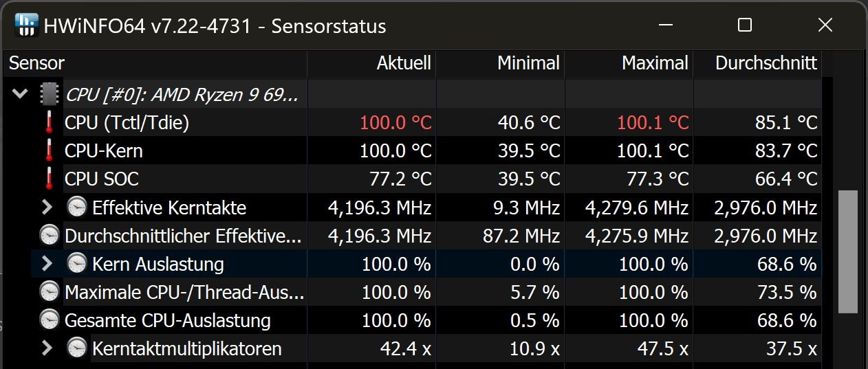Expand the Kerntaktmultiplikatoren row

click(x=47, y=348)
